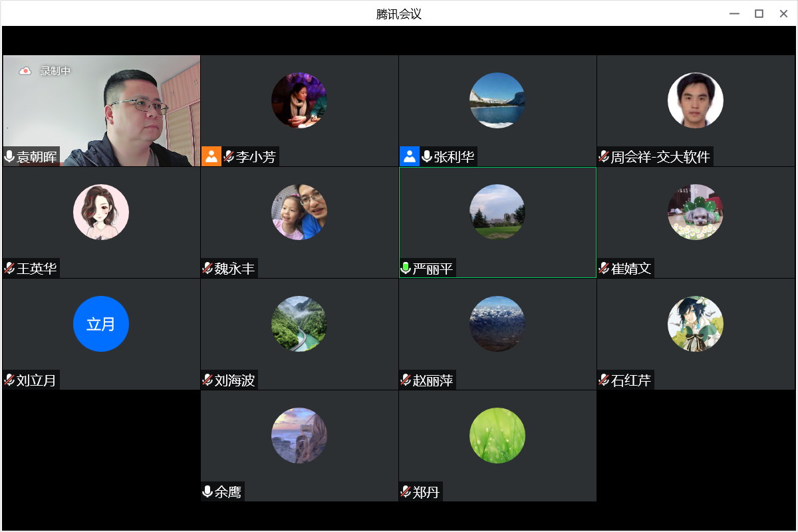798x532 pixels.
Task: Select 李小芳's profile avatar
Action: coord(299,100)
